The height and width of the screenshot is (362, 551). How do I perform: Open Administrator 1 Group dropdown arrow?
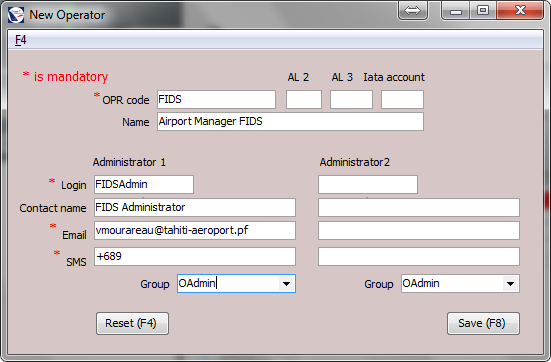[286, 284]
